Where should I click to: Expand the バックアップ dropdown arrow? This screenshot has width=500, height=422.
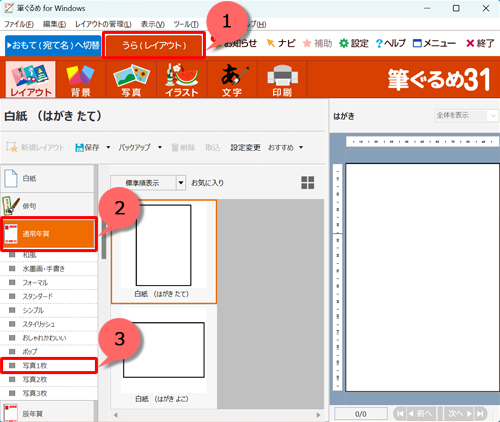(x=160, y=147)
